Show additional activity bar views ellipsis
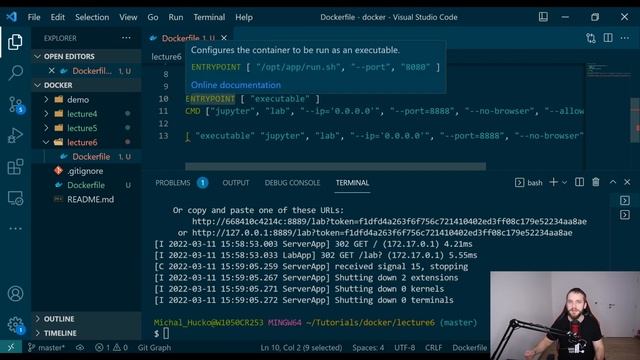The width and height of the screenshot is (640, 360). coord(15,229)
